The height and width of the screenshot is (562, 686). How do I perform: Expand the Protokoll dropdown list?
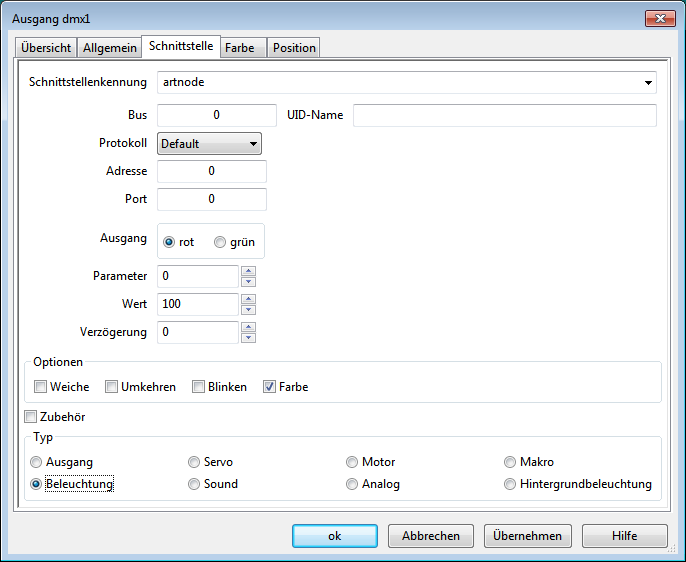tap(209, 144)
